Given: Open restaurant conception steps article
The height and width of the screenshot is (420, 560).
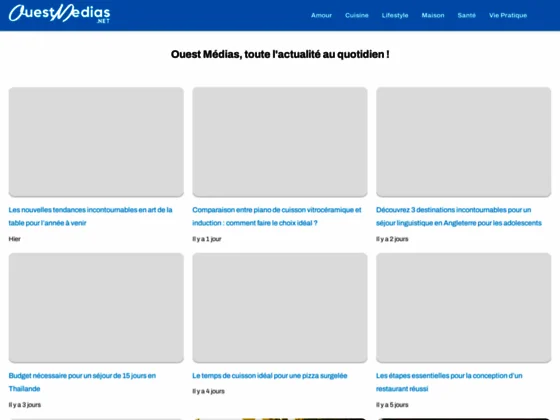Looking at the screenshot, I should [x=449, y=382].
